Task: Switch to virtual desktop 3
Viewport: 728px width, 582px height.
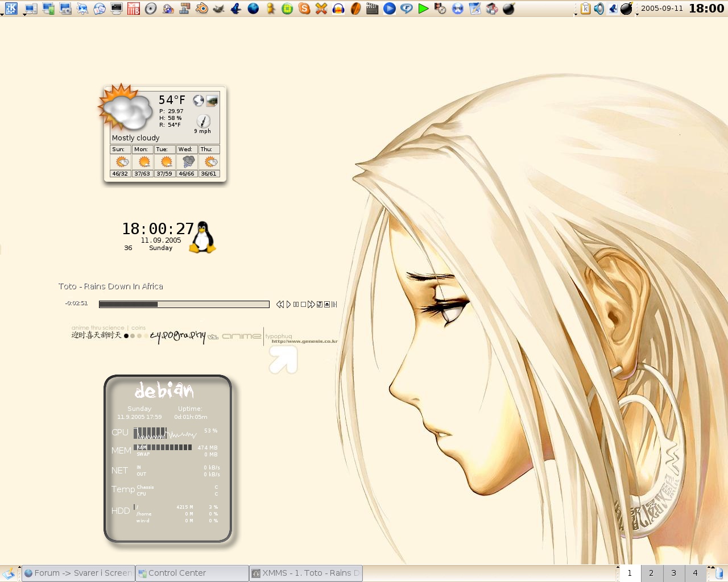Action: 673,573
